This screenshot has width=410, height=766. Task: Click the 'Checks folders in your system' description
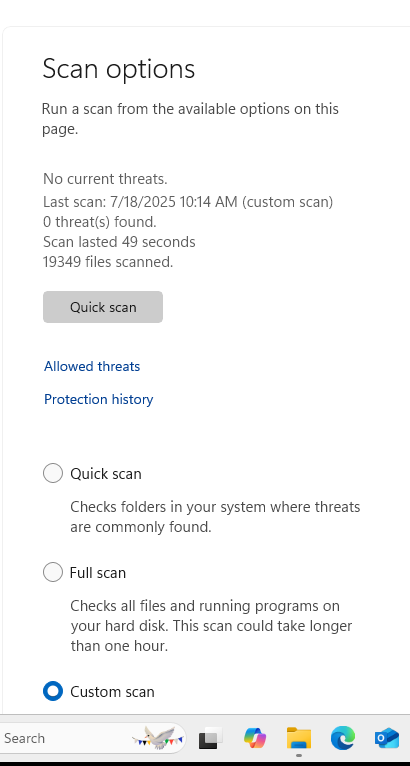(x=215, y=517)
